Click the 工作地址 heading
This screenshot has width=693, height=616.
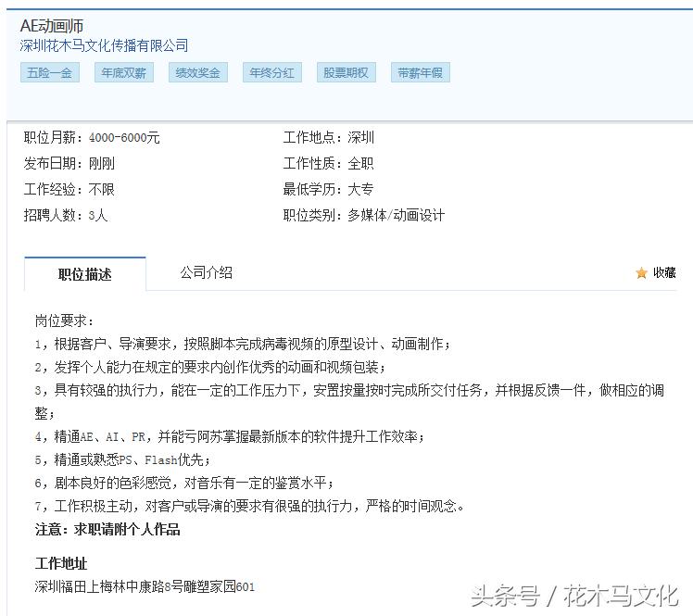(61, 564)
